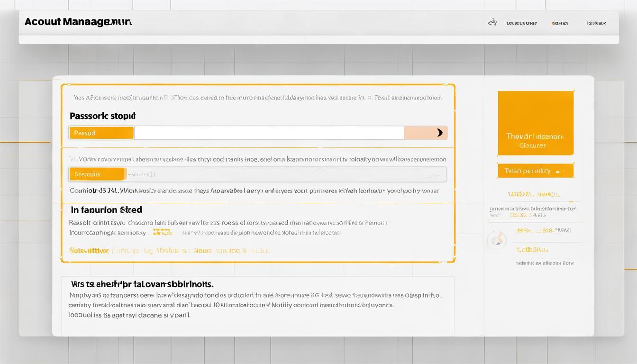The image size is (637, 364).
Task: Click the orange "Pasesd" label button
Action: coord(101,133)
